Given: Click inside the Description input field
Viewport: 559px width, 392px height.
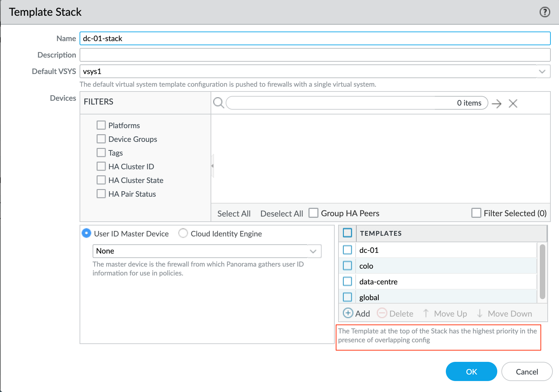Looking at the screenshot, I should tap(309, 54).
